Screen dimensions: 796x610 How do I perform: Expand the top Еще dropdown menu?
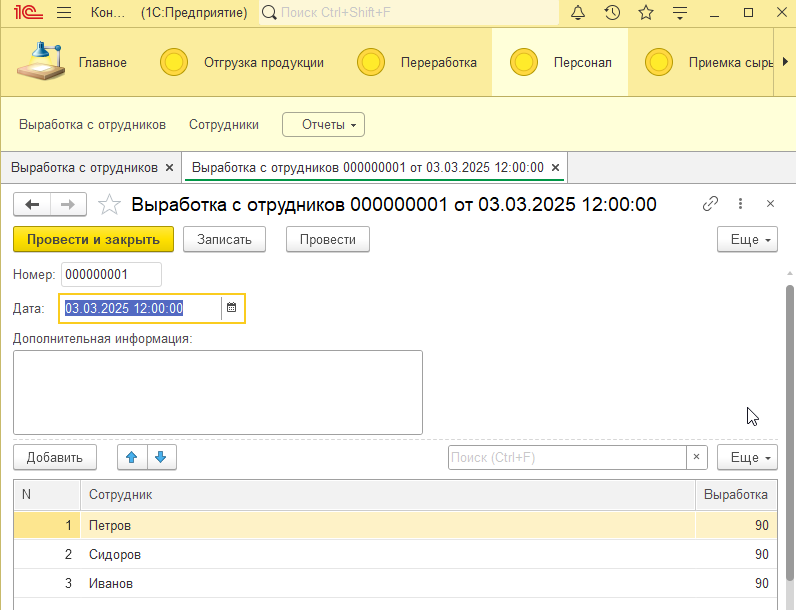747,240
